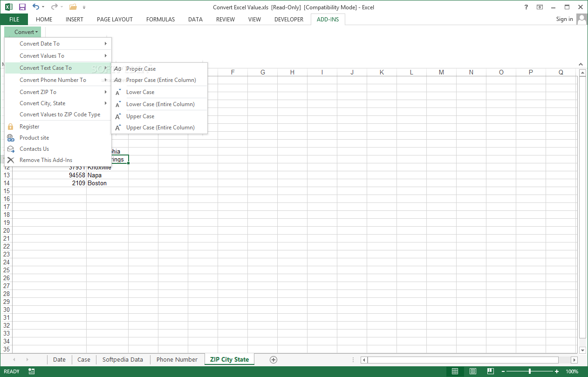Click the Remove This Add-Ins X icon

coord(11,160)
